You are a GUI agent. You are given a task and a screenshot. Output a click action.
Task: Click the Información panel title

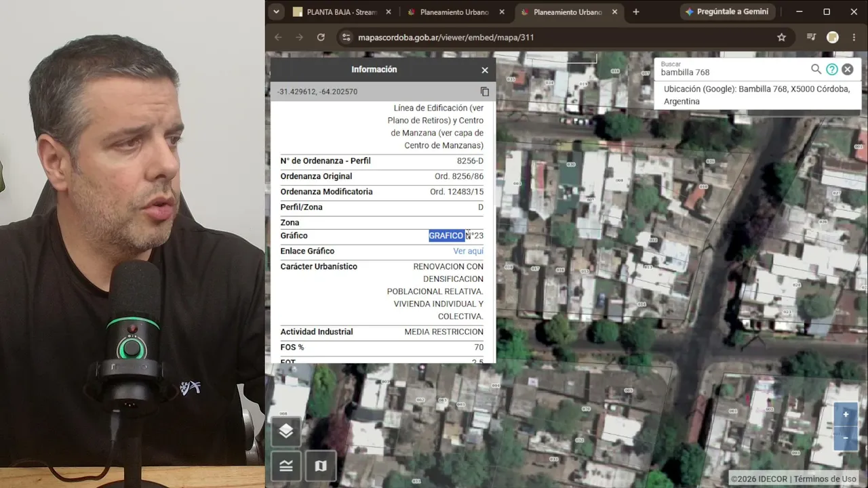tap(374, 70)
